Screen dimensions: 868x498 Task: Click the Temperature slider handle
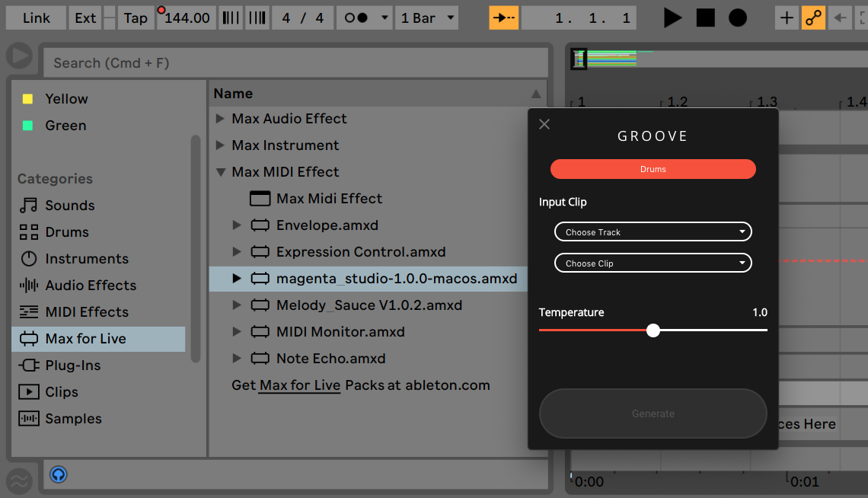tap(653, 330)
